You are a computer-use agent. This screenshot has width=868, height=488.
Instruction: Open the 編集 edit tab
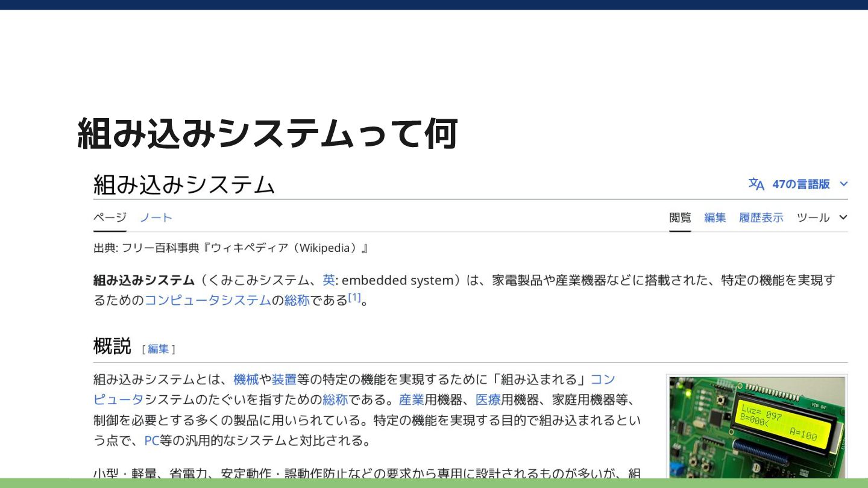tap(715, 217)
